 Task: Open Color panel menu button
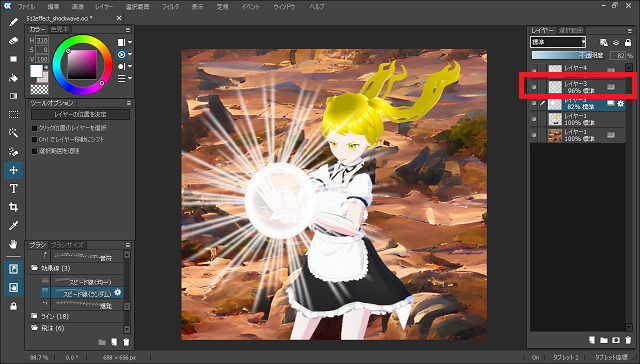pos(128,30)
